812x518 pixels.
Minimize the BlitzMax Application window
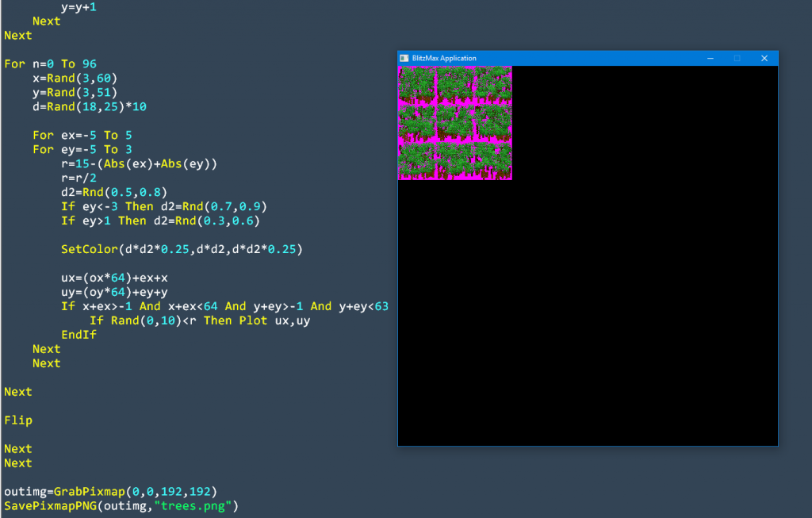pyautogui.click(x=710, y=58)
